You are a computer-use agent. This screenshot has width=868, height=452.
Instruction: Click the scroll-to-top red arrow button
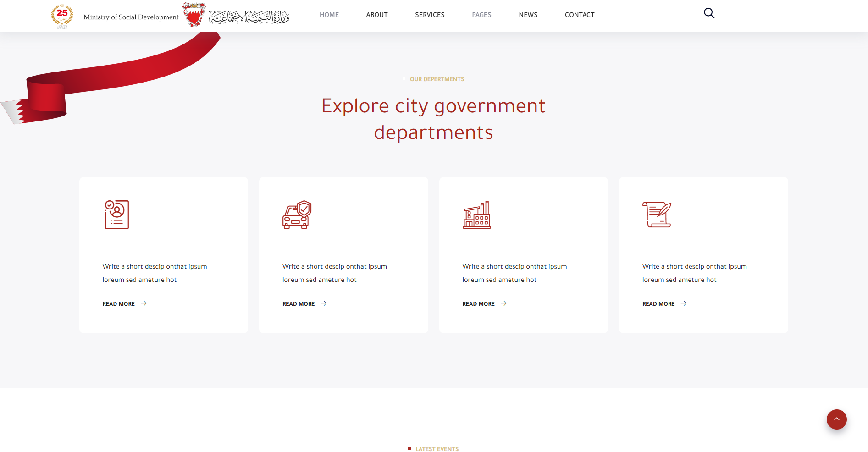[836, 419]
